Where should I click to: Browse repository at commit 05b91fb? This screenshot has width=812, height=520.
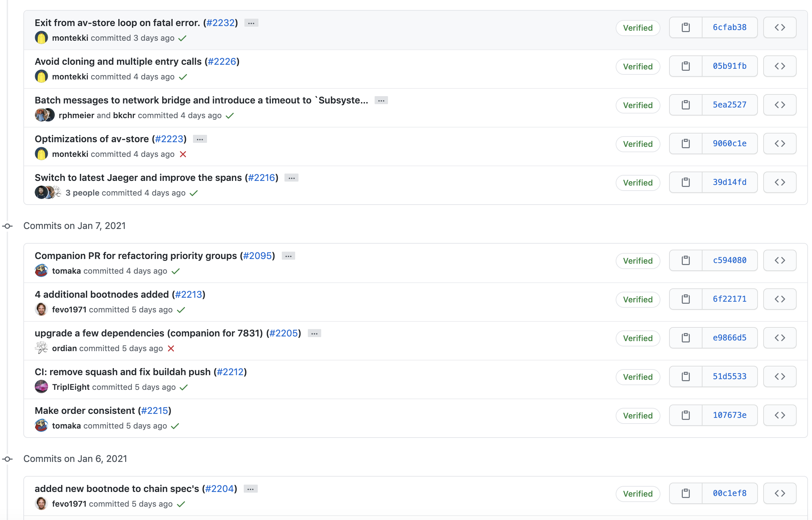pyautogui.click(x=779, y=66)
